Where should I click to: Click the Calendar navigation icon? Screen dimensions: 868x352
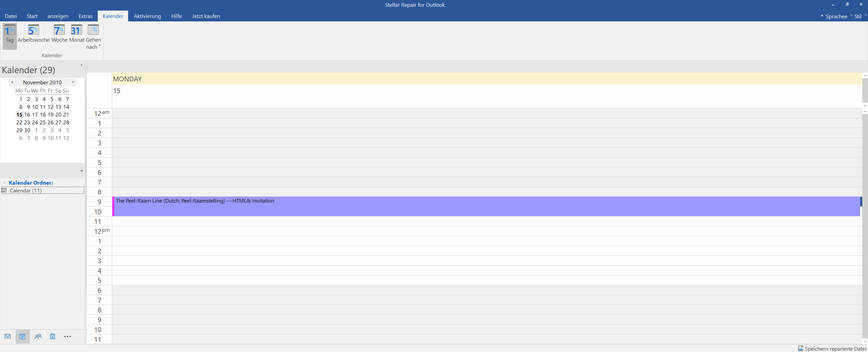tap(22, 336)
